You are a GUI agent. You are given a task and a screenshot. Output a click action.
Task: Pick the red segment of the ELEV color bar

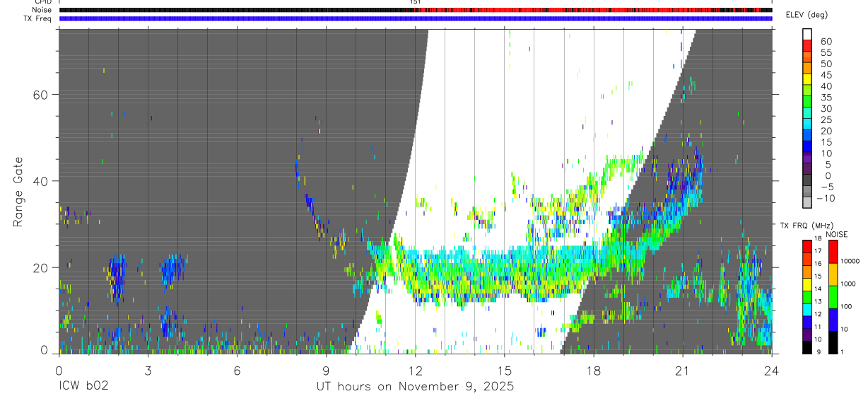[808, 45]
